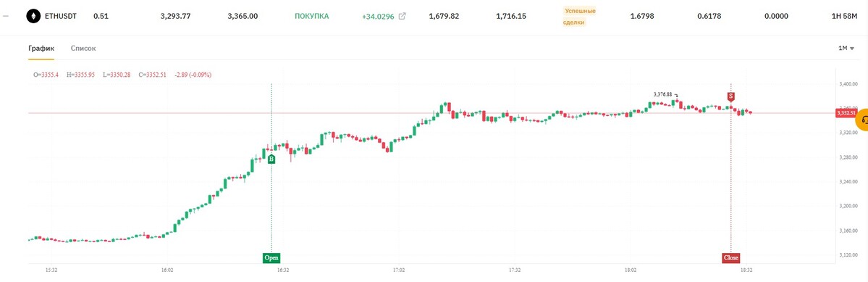Image resolution: width=868 pixels, height=282 pixels.
Task: Select the green B buy marker on chart
Action: 271,159
